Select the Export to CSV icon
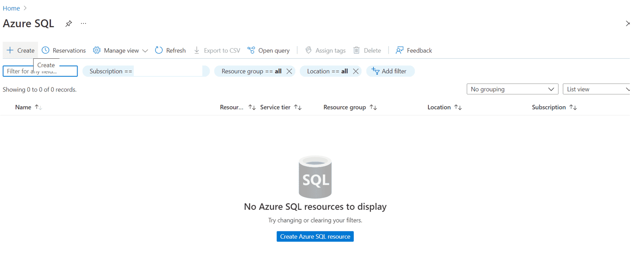 pyautogui.click(x=197, y=50)
